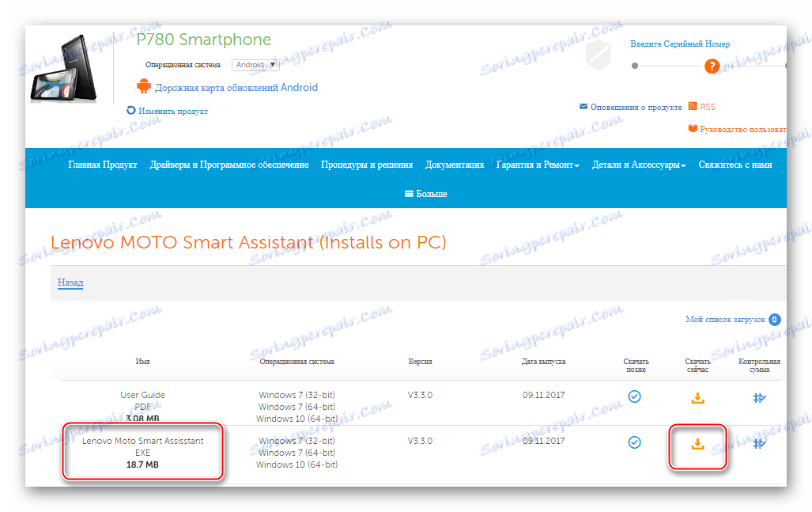Open Свяжитесь с нами menu item
This screenshot has height=512, width=812.
point(735,165)
